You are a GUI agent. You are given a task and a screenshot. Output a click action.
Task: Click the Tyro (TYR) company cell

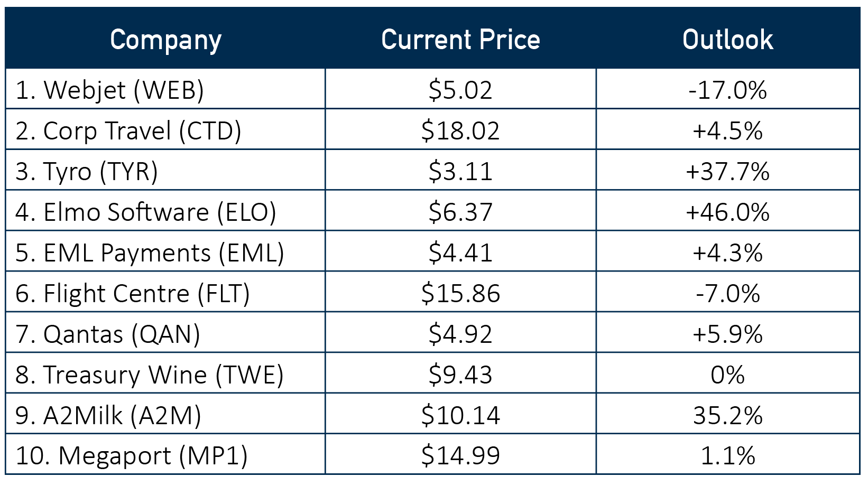87,171
